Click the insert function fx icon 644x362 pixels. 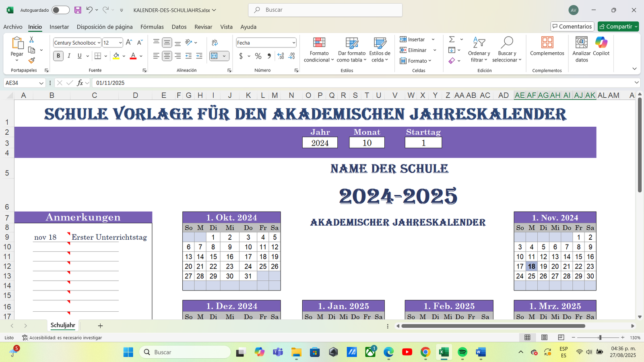tap(80, 83)
